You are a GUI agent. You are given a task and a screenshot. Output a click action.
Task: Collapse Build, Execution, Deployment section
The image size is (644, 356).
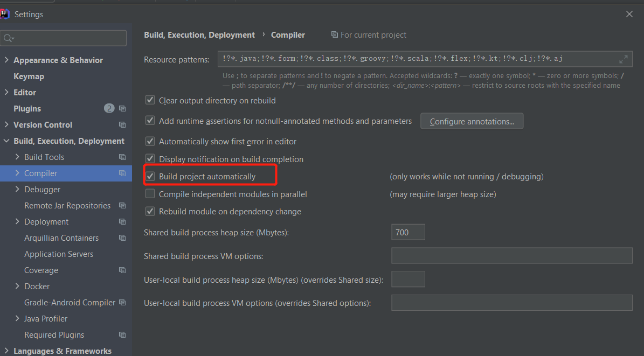tap(6, 141)
